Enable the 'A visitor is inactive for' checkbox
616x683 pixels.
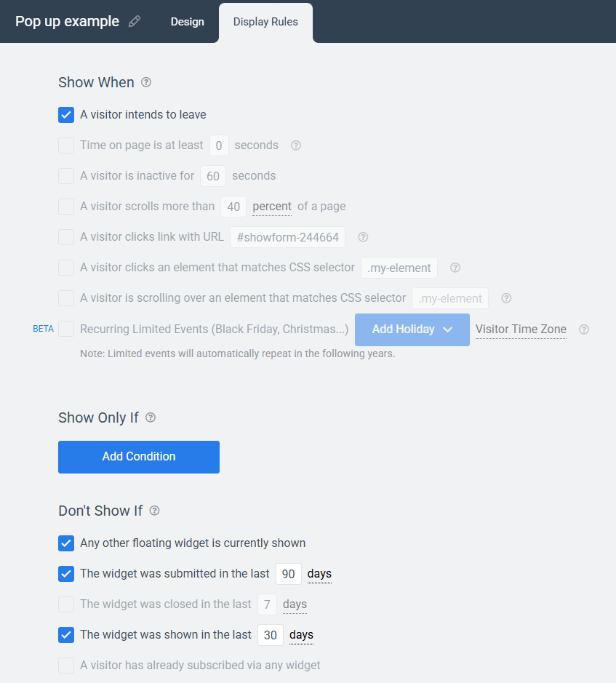pyautogui.click(x=66, y=176)
